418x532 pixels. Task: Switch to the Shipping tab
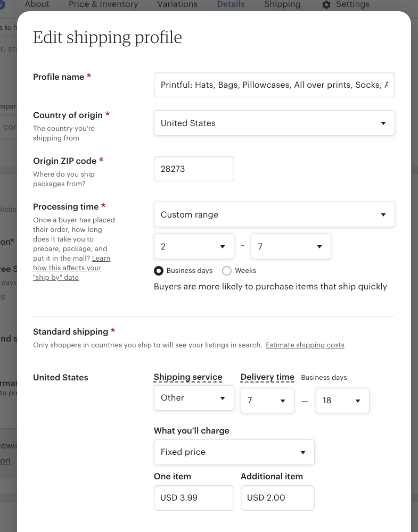click(282, 4)
